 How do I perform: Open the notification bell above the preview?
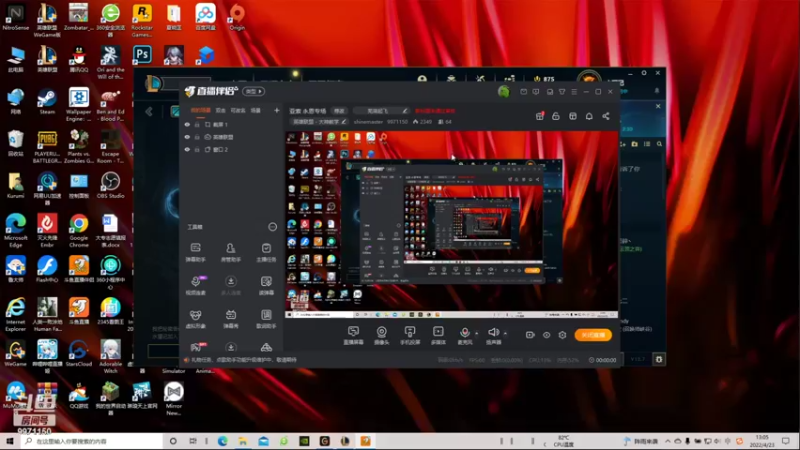589,116
